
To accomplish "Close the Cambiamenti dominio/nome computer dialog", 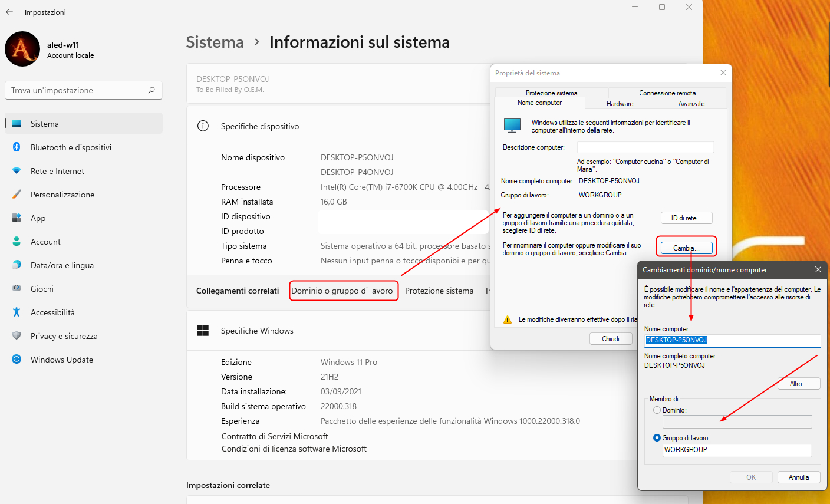I will [x=818, y=269].
